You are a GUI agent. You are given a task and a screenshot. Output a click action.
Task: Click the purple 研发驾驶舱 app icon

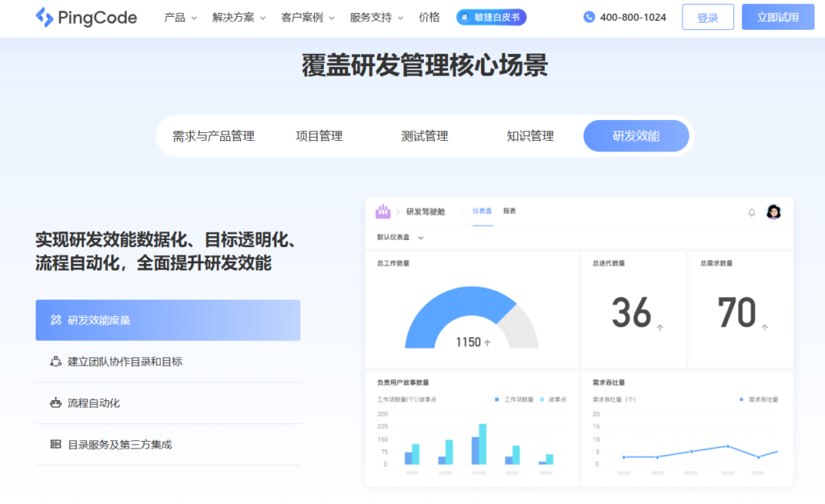383,211
